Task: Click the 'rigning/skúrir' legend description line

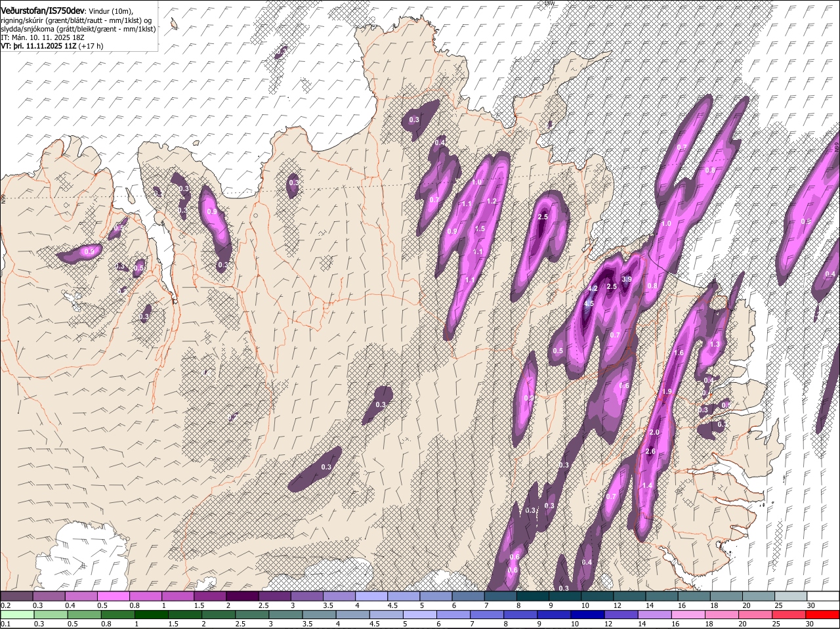Action: [76, 20]
